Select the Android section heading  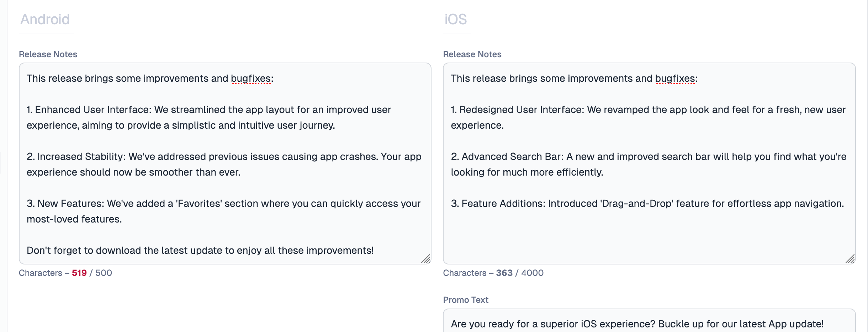(45, 19)
